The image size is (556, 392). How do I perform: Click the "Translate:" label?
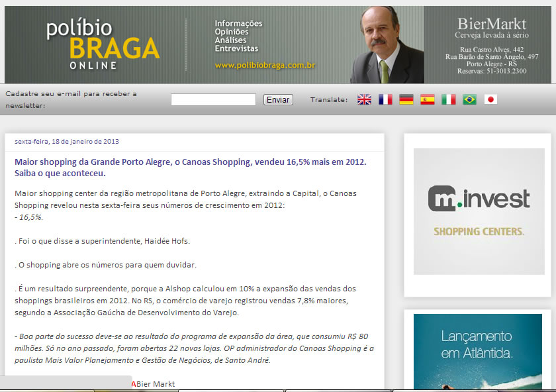[329, 100]
